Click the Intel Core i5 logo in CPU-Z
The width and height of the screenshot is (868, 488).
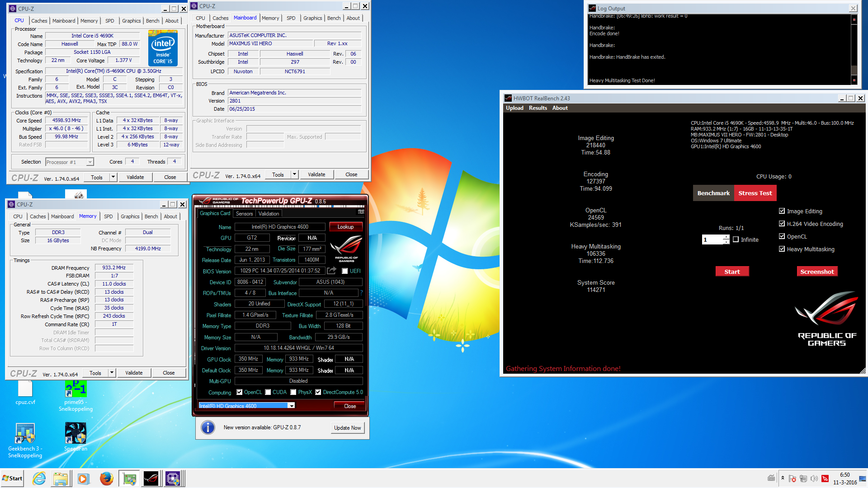pos(163,48)
